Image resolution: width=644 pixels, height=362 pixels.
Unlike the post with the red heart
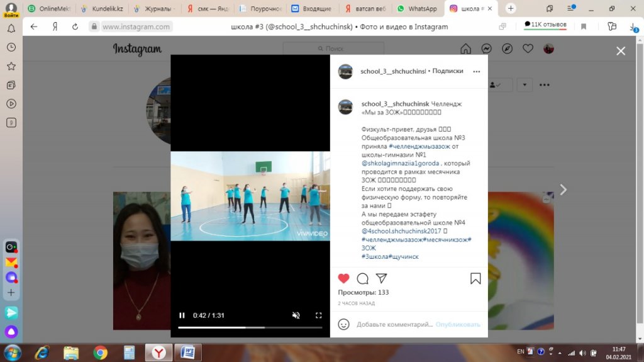[344, 278]
